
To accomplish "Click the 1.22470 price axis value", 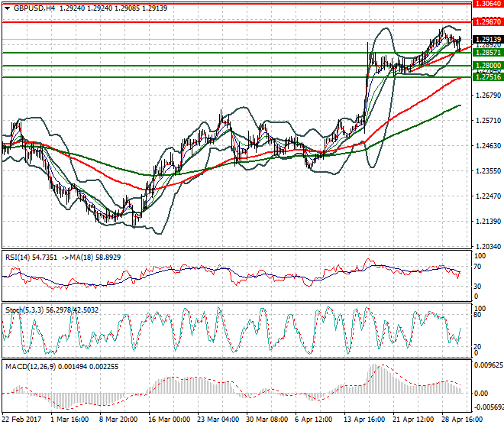I will point(488,196).
